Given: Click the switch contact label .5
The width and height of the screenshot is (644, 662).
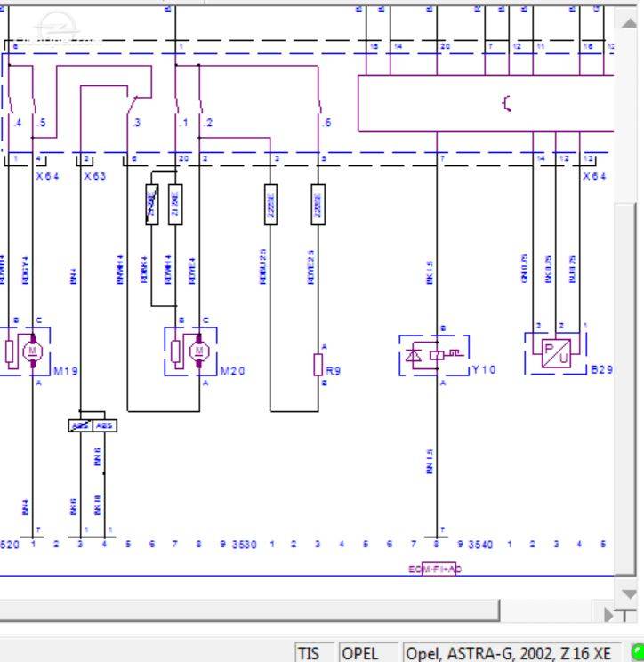Looking at the screenshot, I should coord(41,123).
